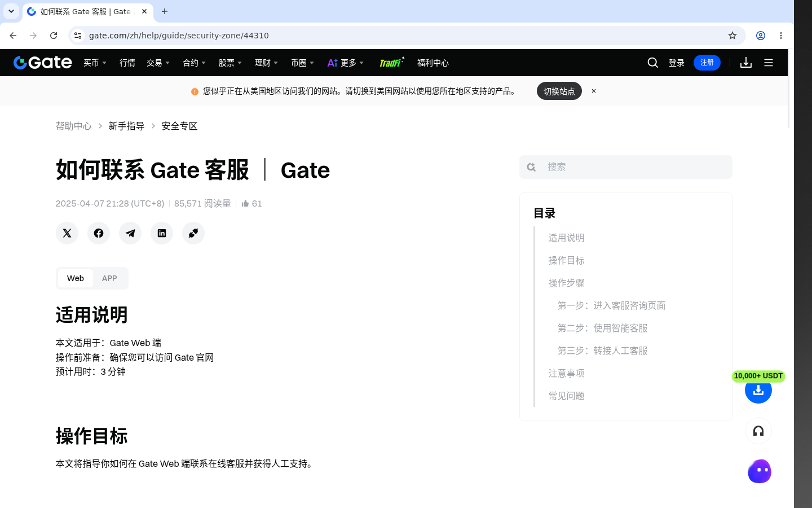812x508 pixels.
Task: View site information icon in address bar
Action: (x=78, y=36)
